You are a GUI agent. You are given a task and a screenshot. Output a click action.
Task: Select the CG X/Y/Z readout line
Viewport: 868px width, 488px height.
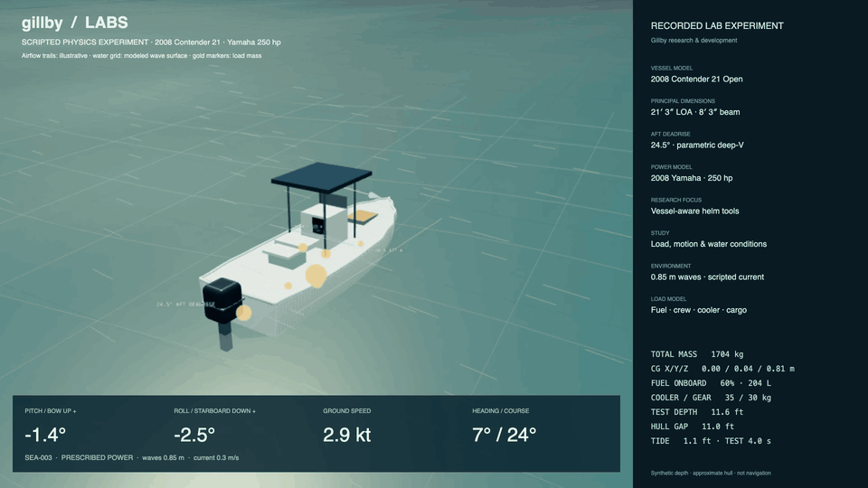coord(722,369)
